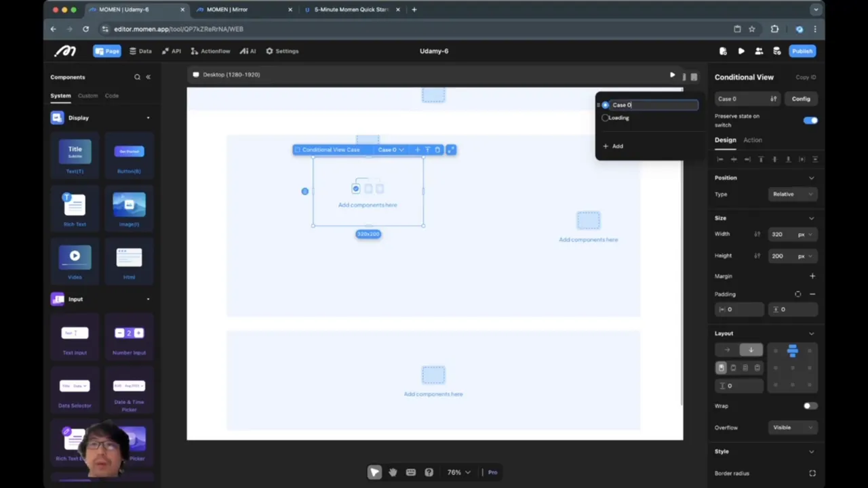Viewport: 868px width, 488px height.
Task: Pick the Image(I) component
Action: (129, 209)
